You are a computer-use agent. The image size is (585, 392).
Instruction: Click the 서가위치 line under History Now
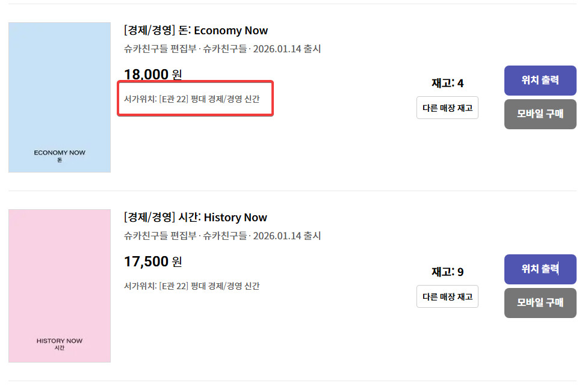[x=192, y=286]
